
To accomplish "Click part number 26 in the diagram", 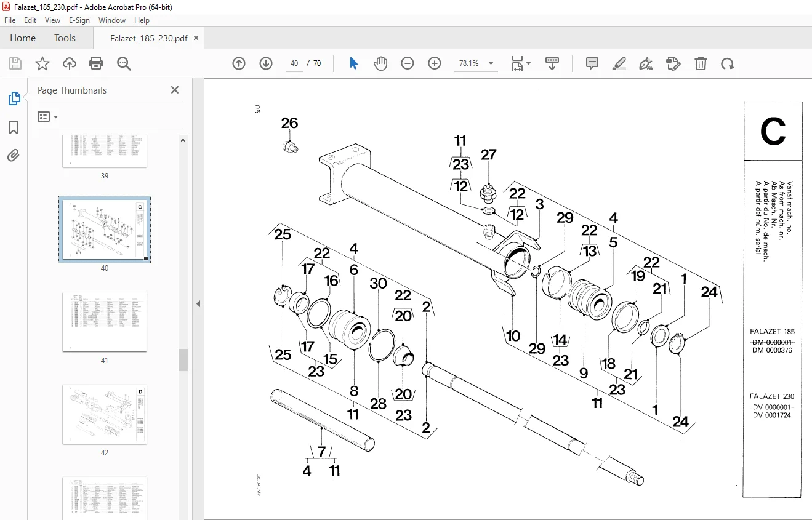I will point(289,123).
